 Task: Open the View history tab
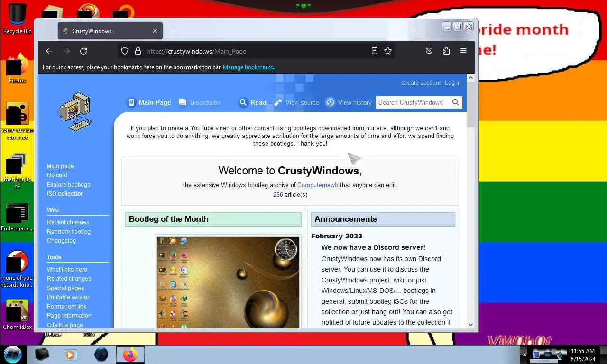click(x=349, y=102)
